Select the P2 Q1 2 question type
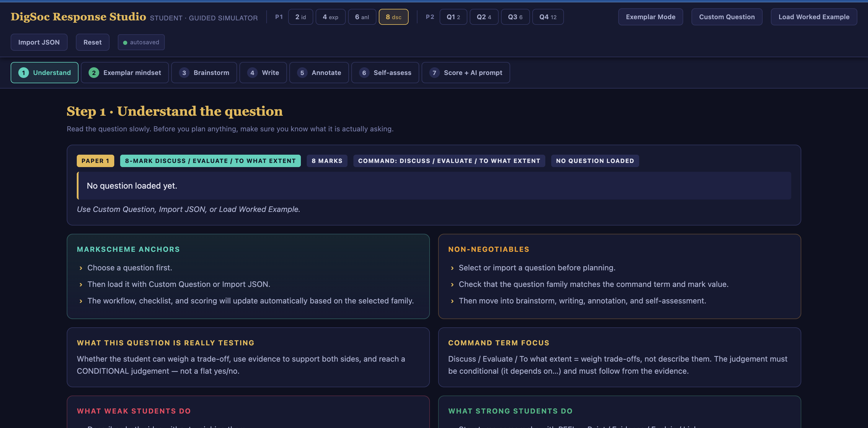Screen dimensions: 868x428 point(453,17)
